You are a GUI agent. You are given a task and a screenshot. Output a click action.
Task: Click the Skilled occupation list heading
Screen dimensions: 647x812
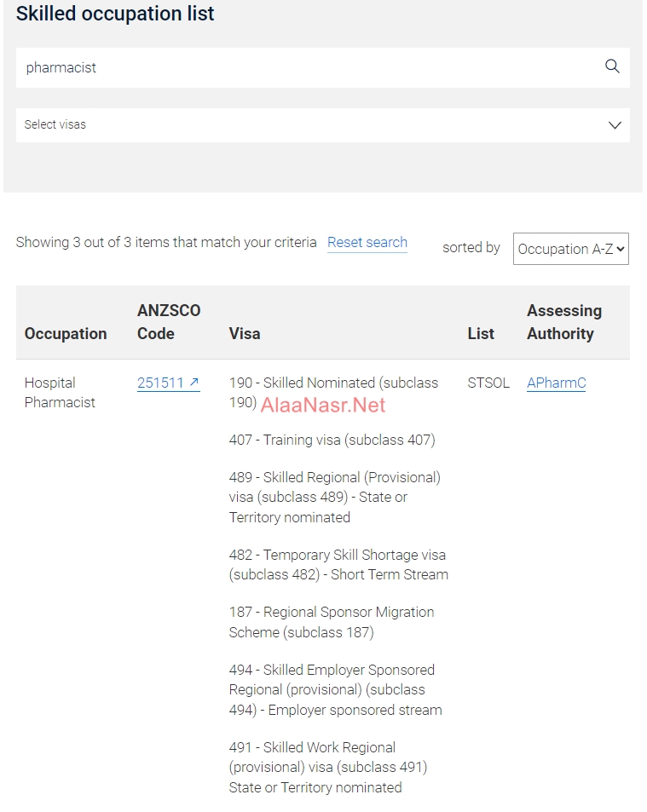point(115,14)
